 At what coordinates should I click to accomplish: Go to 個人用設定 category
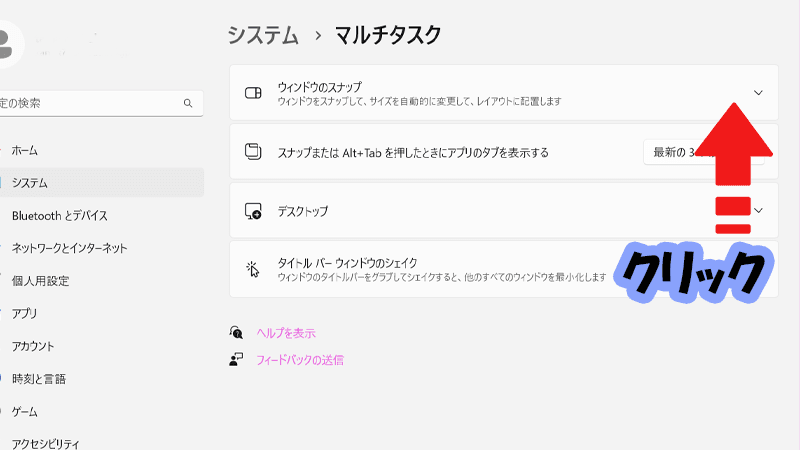point(40,281)
